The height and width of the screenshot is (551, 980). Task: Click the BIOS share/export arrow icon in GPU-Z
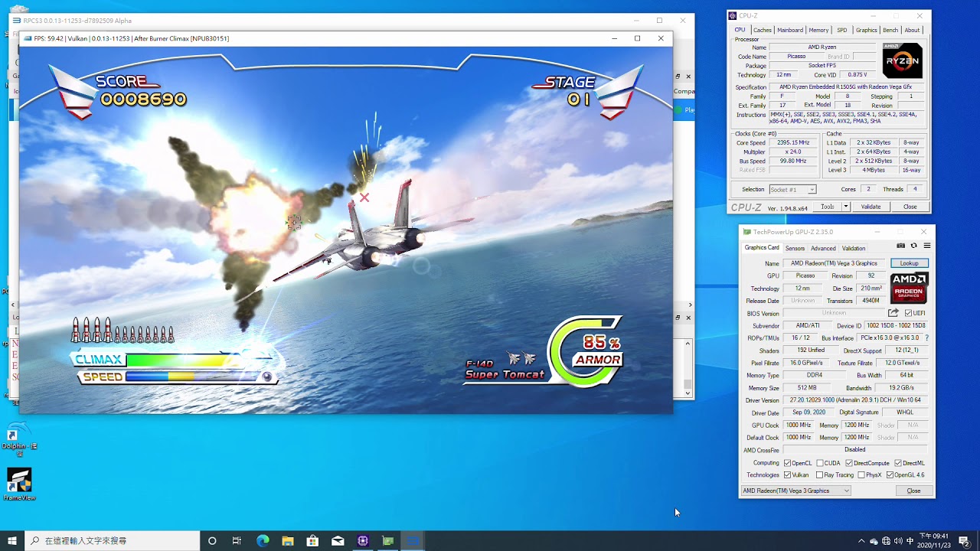click(x=893, y=313)
